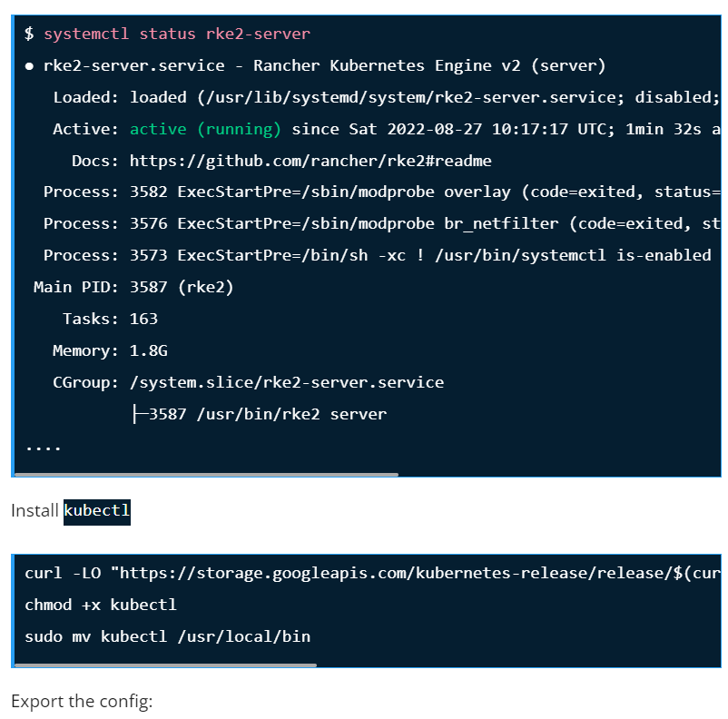Click the tree branch symbol before 3587
Viewport: 728px width, 719px height.
[139, 414]
